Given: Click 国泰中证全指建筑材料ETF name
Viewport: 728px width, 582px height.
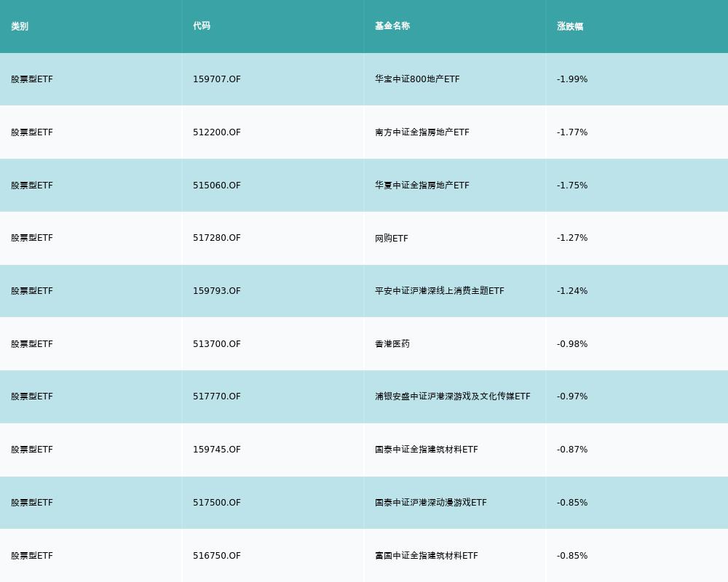Looking at the screenshot, I should tap(427, 450).
